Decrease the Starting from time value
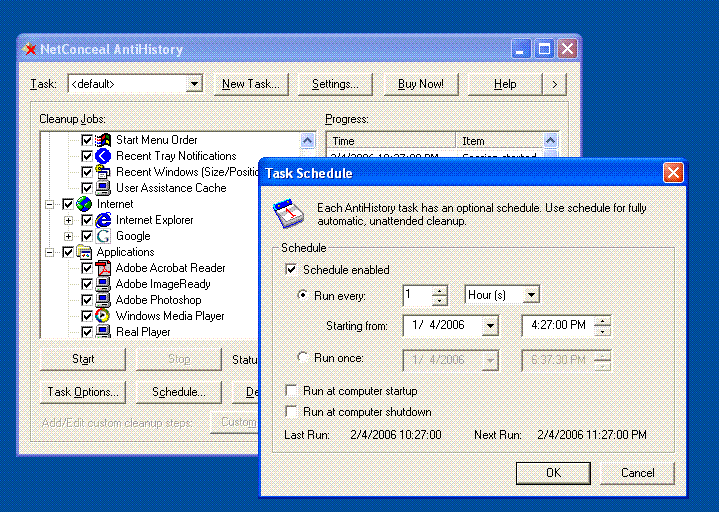This screenshot has width=719, height=512. click(x=603, y=331)
